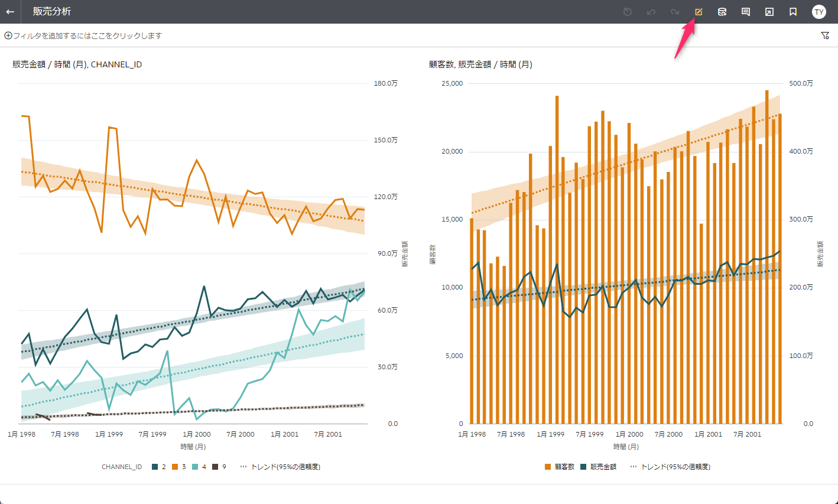This screenshot has width=838, height=504.
Task: Open the notes speech-bubble icon
Action: (x=746, y=12)
